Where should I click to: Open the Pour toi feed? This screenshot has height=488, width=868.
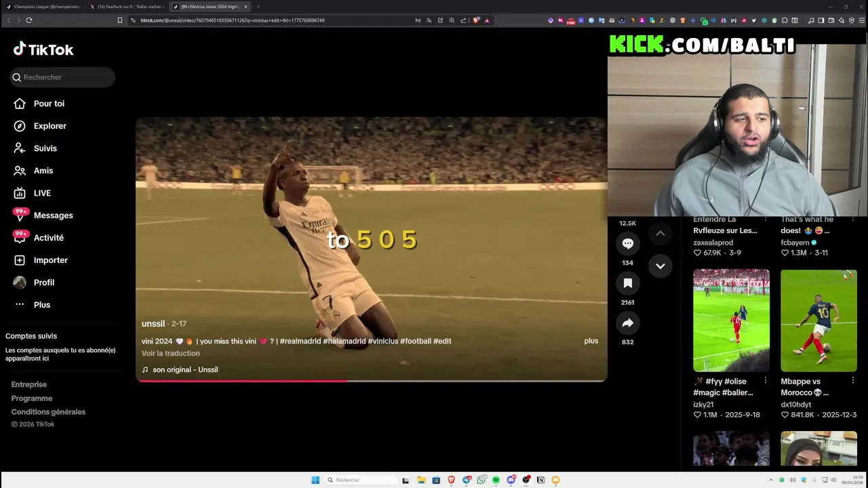tap(49, 104)
